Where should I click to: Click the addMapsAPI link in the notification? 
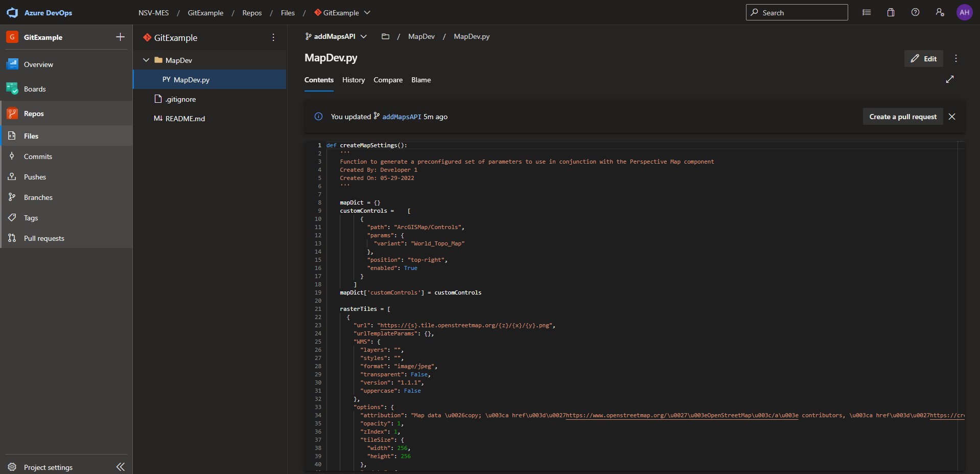tap(402, 117)
